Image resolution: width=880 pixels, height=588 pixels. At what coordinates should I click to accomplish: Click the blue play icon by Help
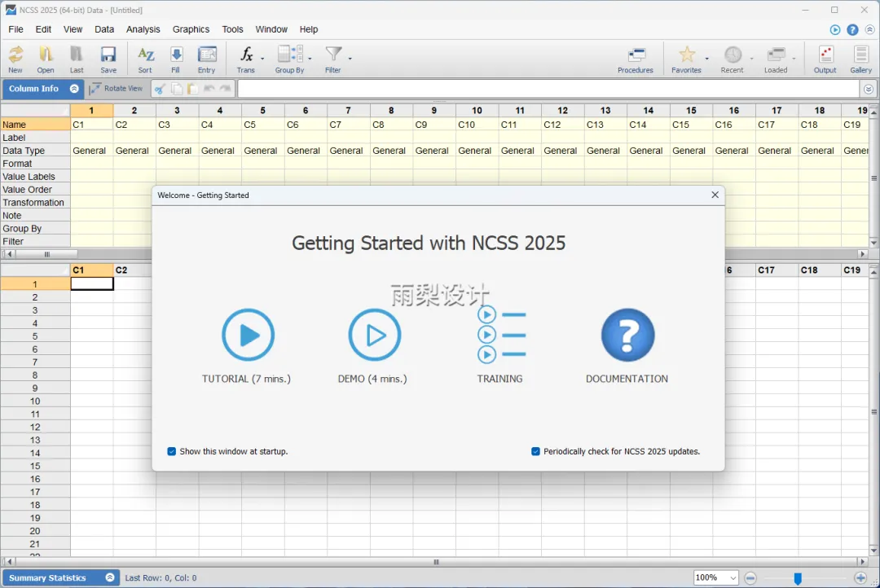click(835, 30)
